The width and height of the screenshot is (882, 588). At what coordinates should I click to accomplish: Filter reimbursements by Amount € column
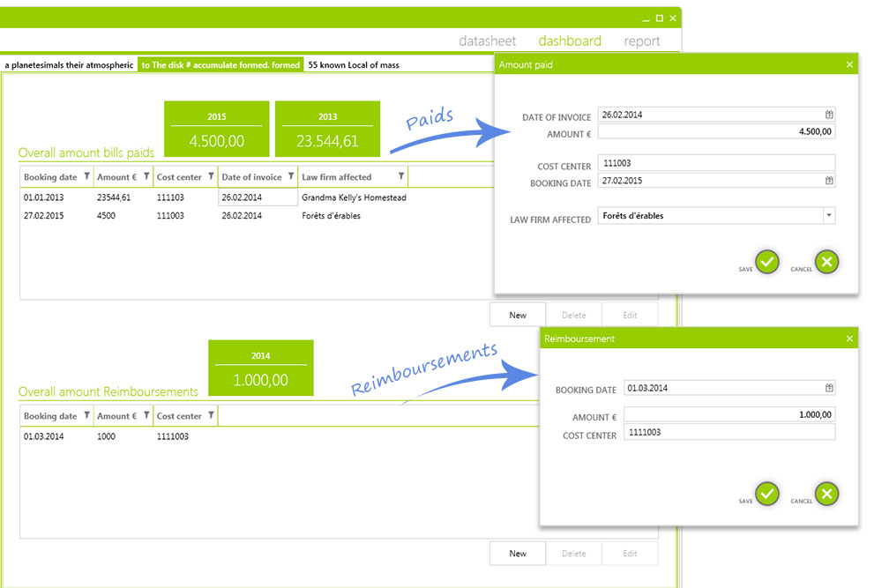point(146,415)
